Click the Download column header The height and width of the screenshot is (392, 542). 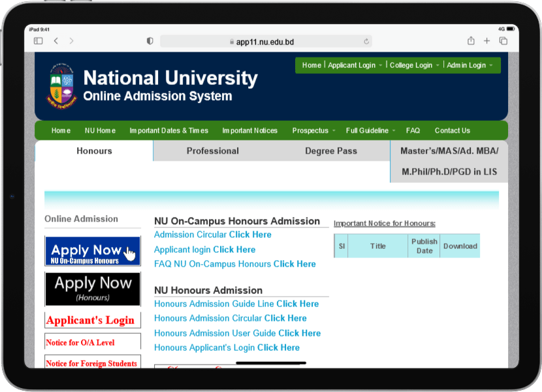click(x=460, y=246)
